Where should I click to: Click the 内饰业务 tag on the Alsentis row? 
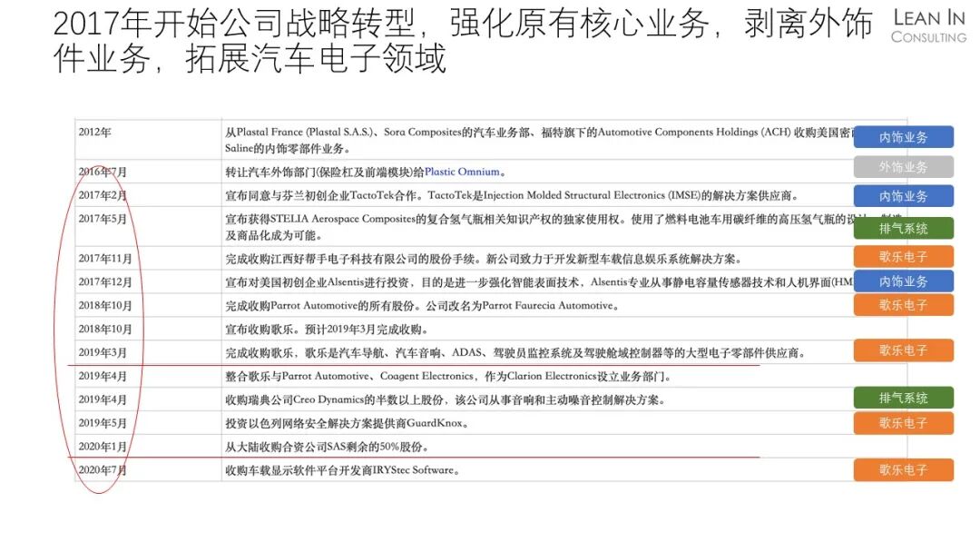[x=903, y=281]
